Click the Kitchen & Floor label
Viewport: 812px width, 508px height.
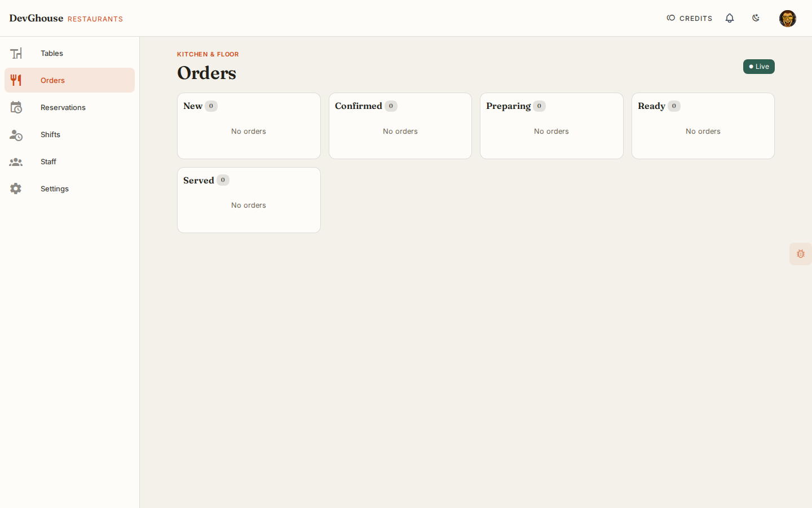(x=208, y=54)
